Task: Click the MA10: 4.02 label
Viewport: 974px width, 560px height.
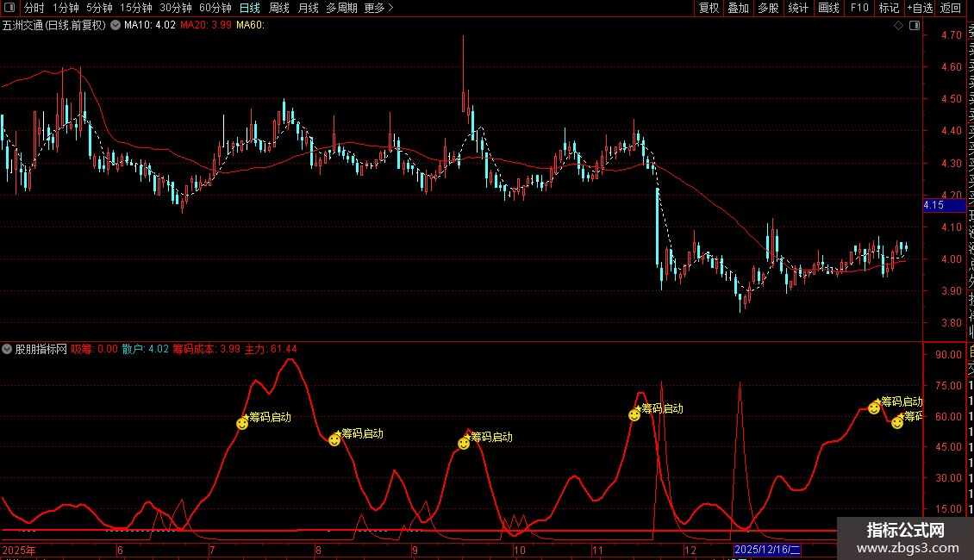Action: pos(150,25)
